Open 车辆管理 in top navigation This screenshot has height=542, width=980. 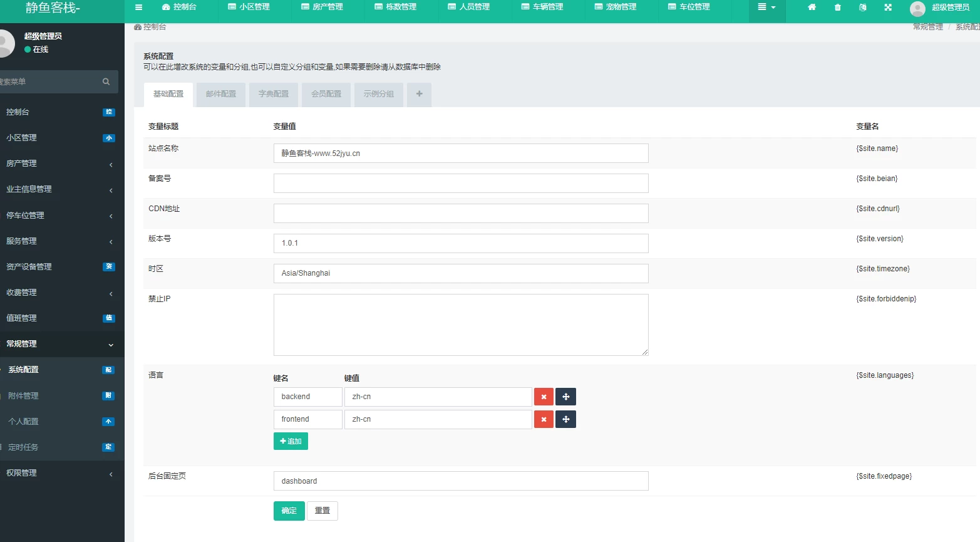coord(542,8)
